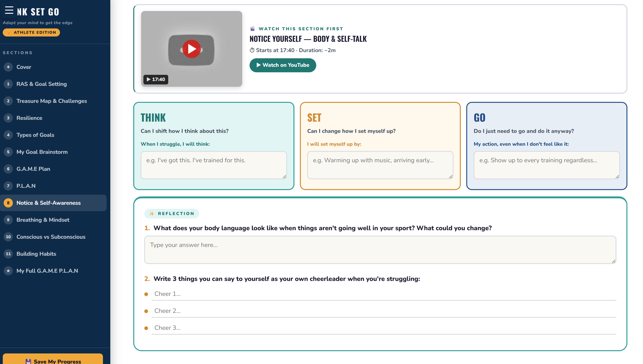Image resolution: width=643 pixels, height=364 pixels.
Task: Click the 17:40 timestamp badge on thumbnail
Action: click(156, 79)
